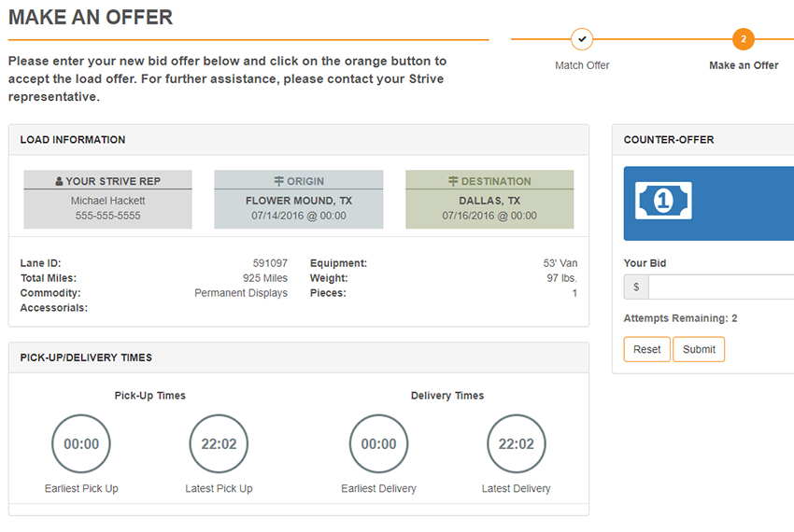This screenshot has height=532, width=794.
Task: Click Lane ID value 591097
Action: coord(270,263)
